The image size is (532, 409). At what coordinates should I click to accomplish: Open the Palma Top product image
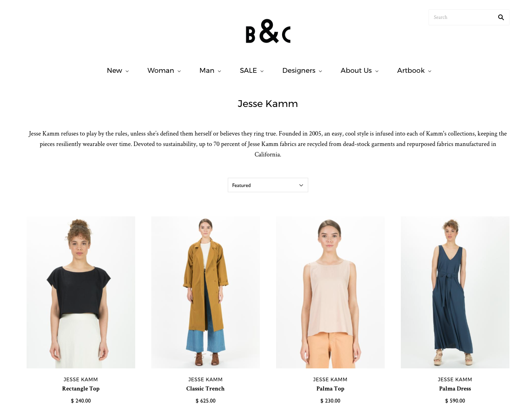point(330,292)
